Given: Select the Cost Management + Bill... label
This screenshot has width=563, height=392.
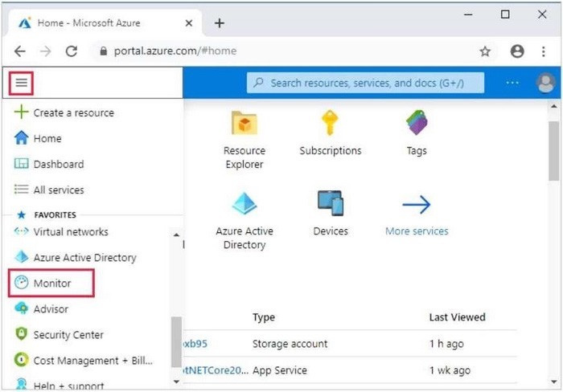Looking at the screenshot, I should pos(93,361).
